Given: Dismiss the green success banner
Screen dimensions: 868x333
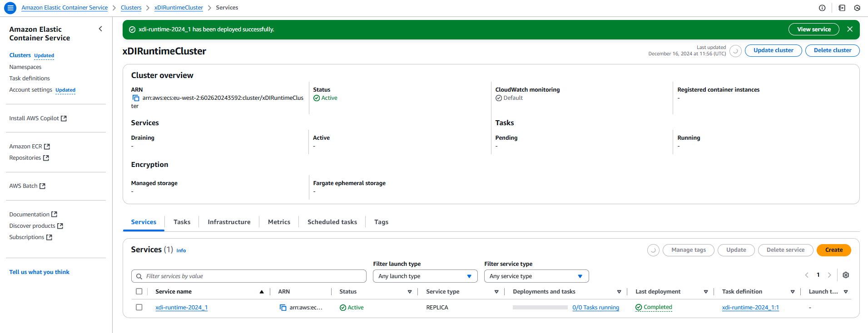Looking at the screenshot, I should pos(850,29).
